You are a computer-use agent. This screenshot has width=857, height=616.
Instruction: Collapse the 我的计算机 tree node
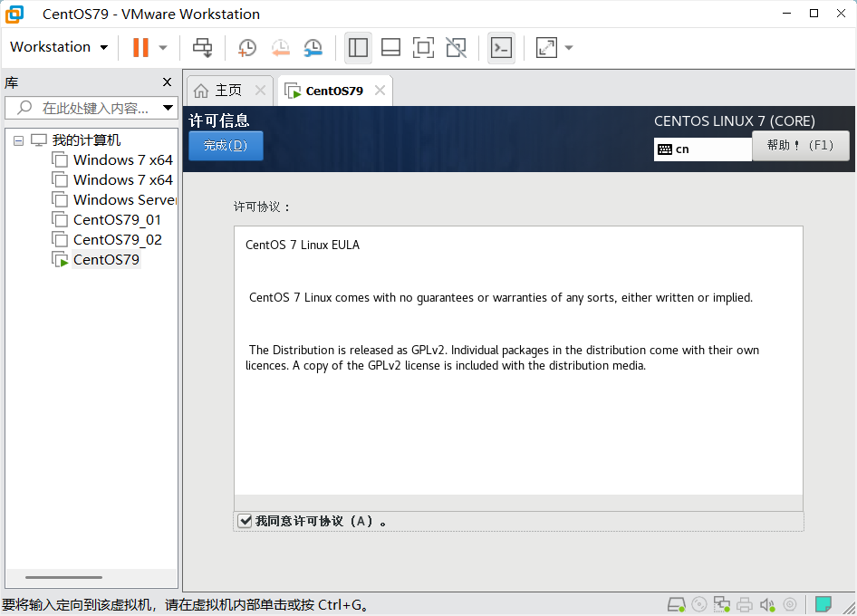click(x=19, y=140)
